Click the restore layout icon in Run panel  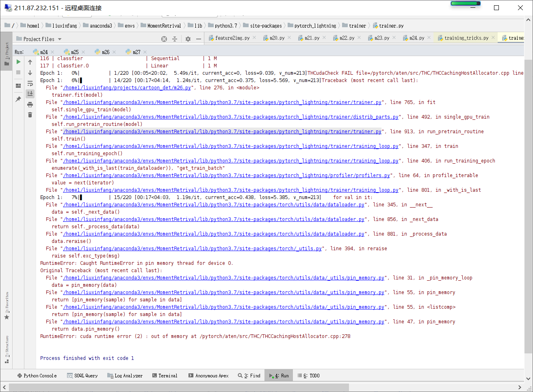tap(18, 86)
